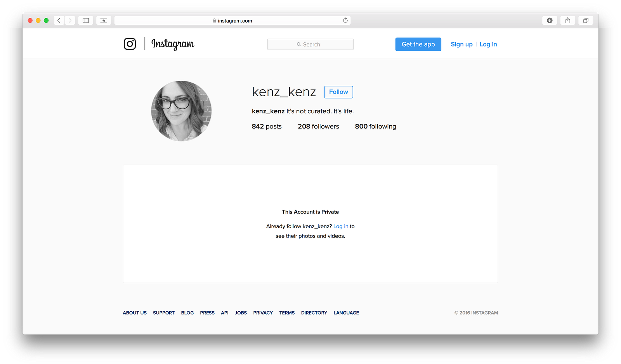Click the 842 posts count
Image resolution: width=621 pixels, height=364 pixels.
point(267,127)
